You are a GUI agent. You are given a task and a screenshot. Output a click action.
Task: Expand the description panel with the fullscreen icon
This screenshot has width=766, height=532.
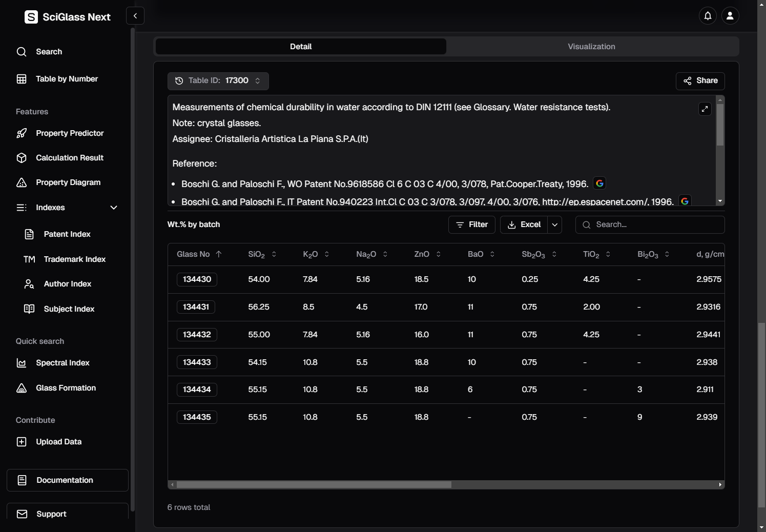[x=705, y=109]
